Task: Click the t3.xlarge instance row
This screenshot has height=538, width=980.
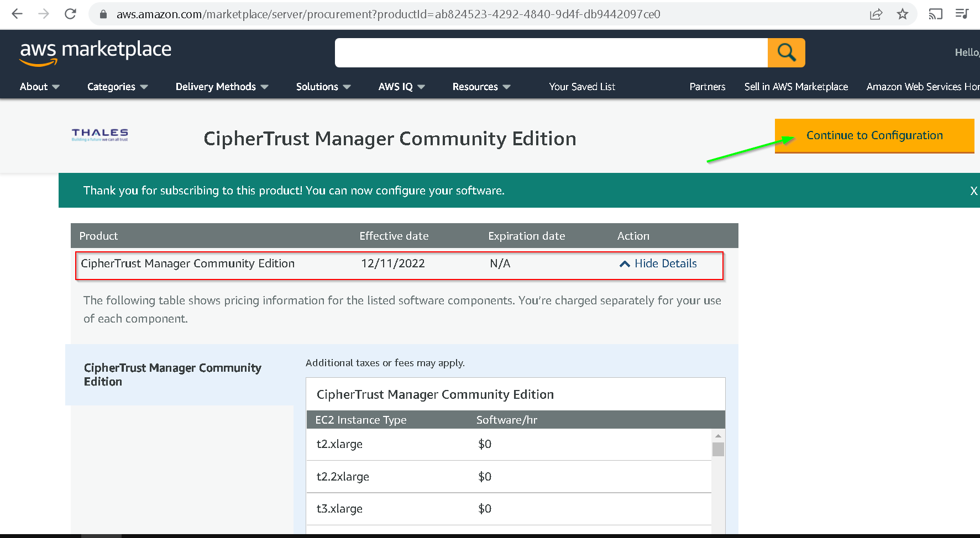Action: click(x=509, y=509)
